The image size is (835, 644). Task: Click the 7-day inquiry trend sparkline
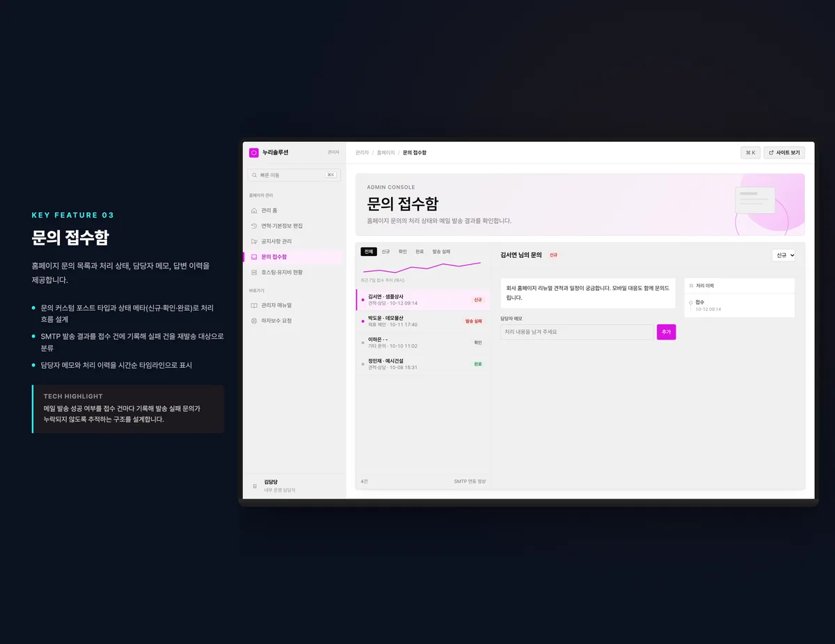tap(422, 267)
